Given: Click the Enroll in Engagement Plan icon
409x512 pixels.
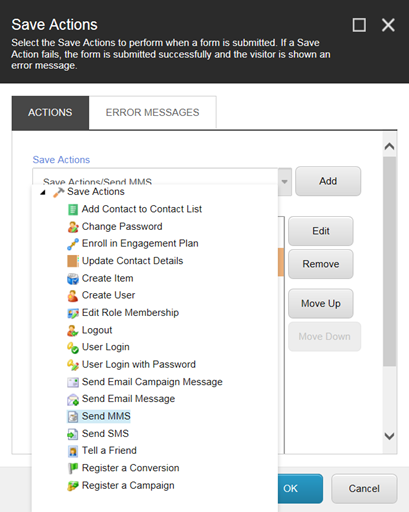Looking at the screenshot, I should pos(73,244).
